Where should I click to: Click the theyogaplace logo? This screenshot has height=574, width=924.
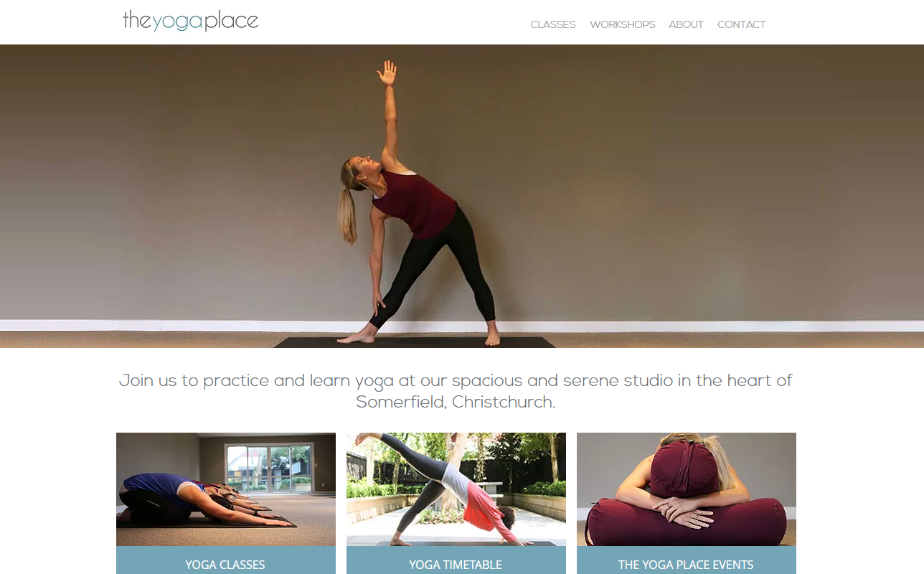coord(190,21)
